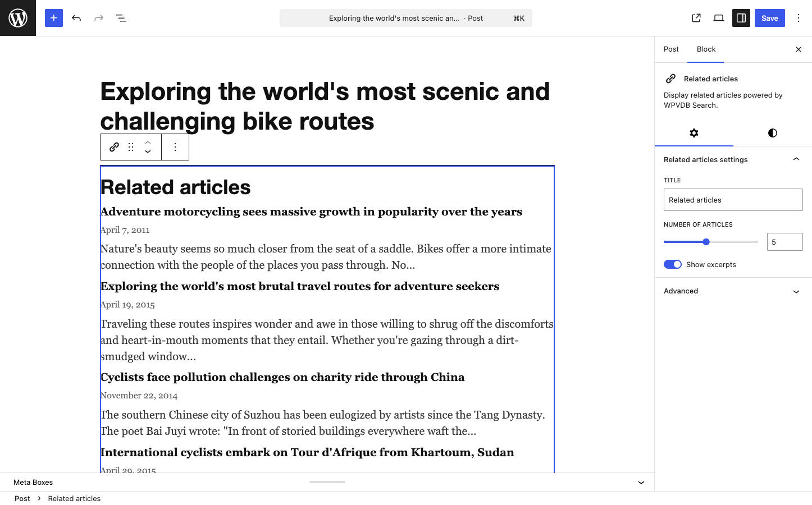812x505 pixels.
Task: Switch to the Post tab
Action: 671,49
